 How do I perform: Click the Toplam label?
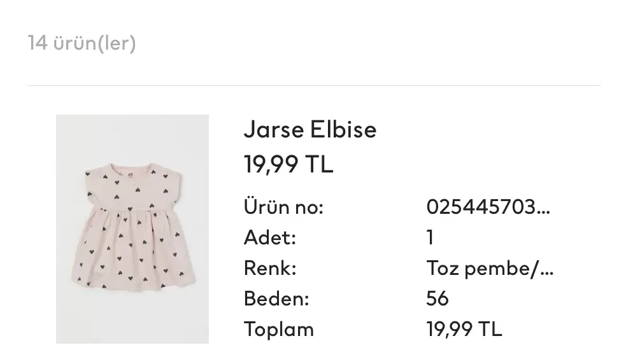point(279,329)
